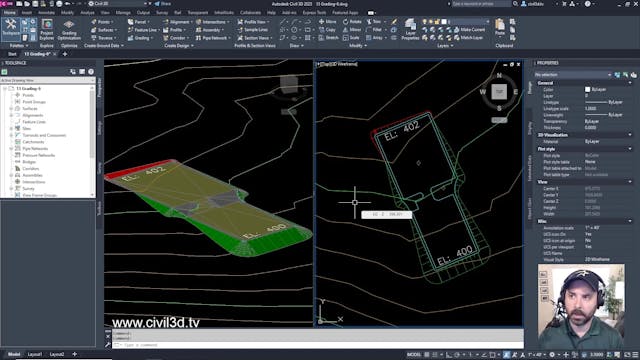
Task: Switch to the Layout1 tab
Action: click(35, 354)
